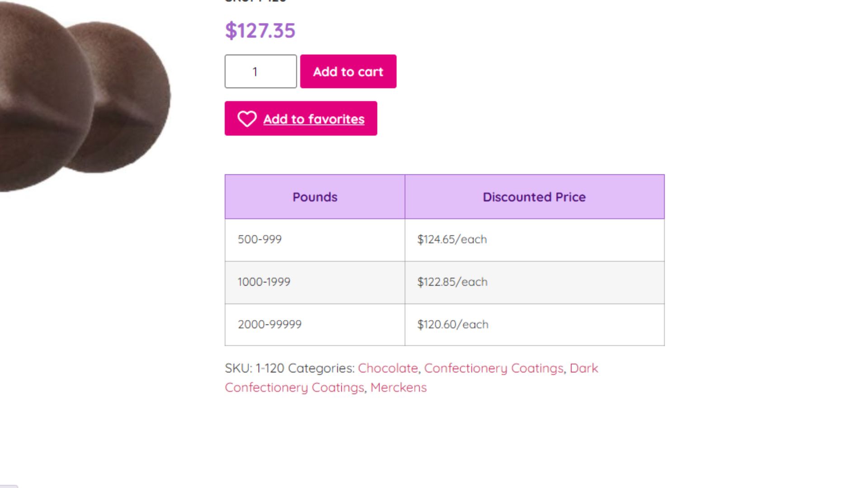
Task: Click the heart icon in favorites button
Action: click(x=247, y=119)
